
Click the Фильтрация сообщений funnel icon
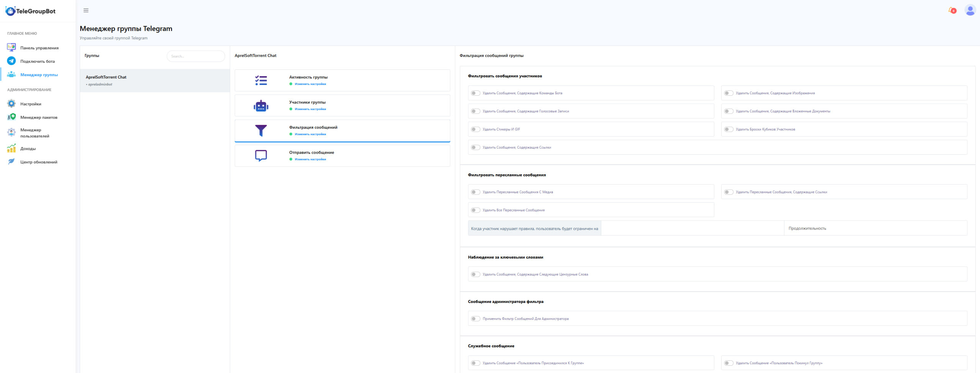pyautogui.click(x=261, y=131)
